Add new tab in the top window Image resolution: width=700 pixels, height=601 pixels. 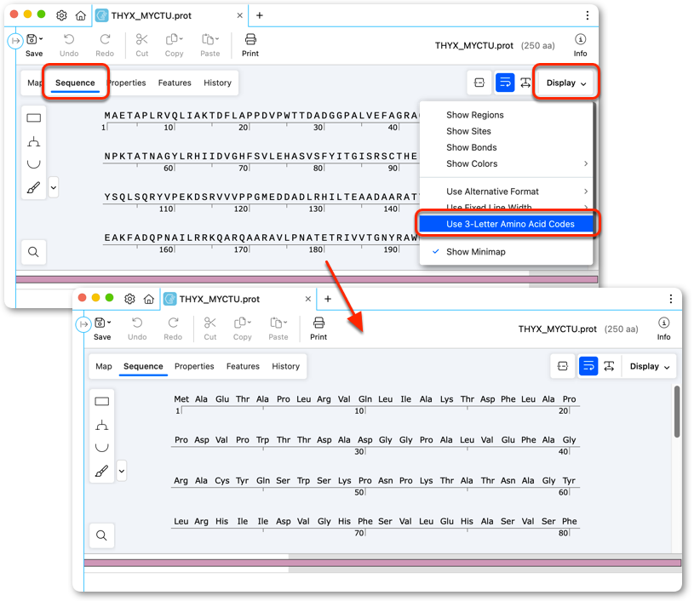tap(260, 15)
